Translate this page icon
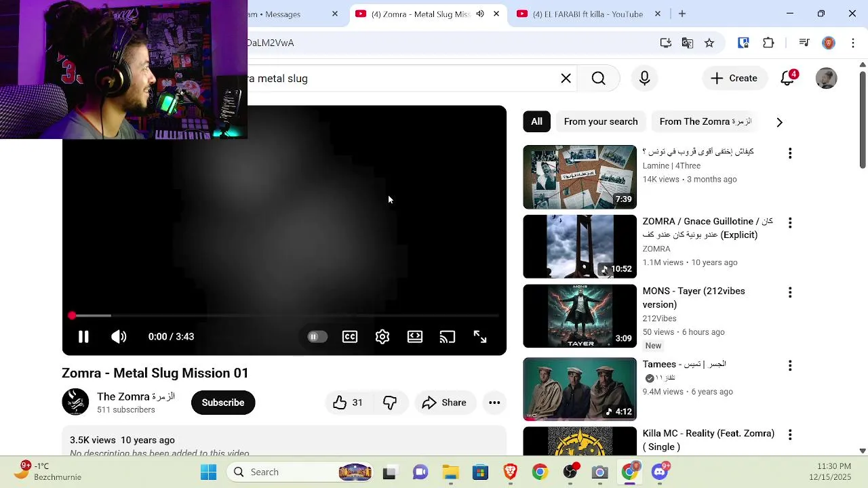Viewport: 868px width, 488px height. coord(688,43)
